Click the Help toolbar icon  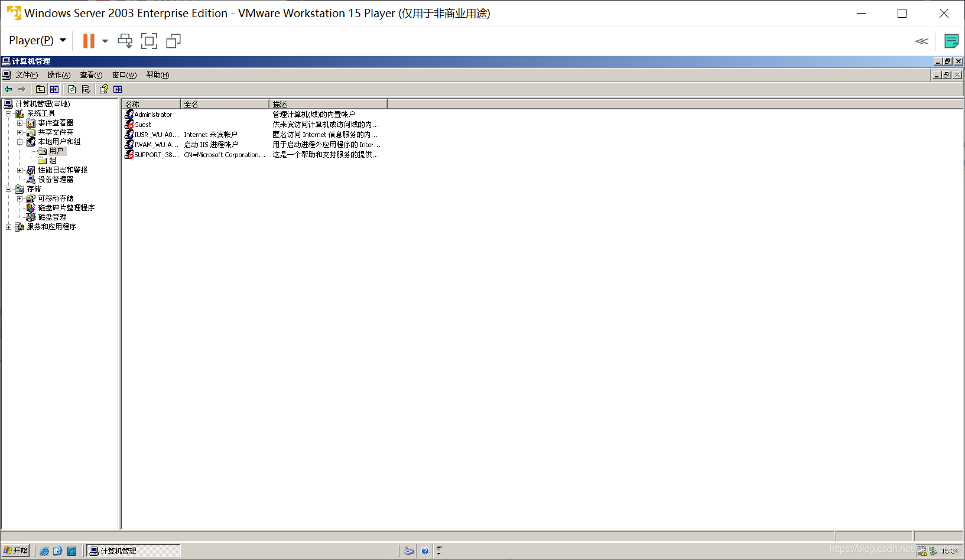[x=104, y=89]
